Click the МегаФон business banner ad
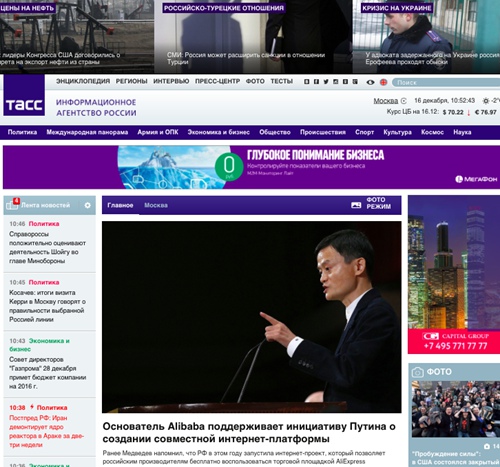 tap(251, 168)
